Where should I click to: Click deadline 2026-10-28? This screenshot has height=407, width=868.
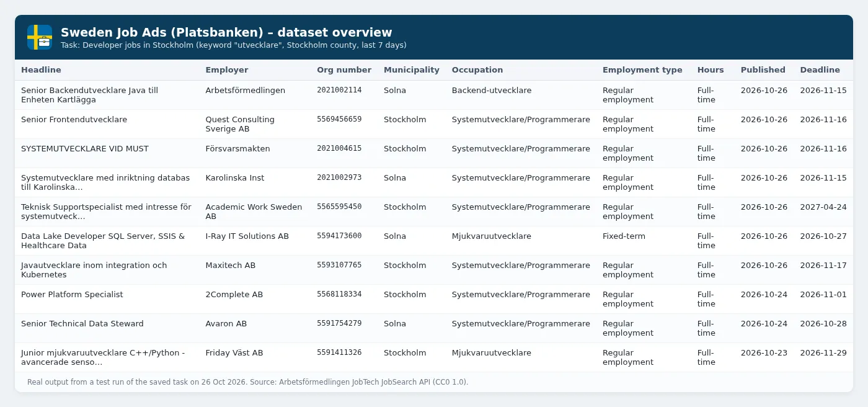(823, 324)
